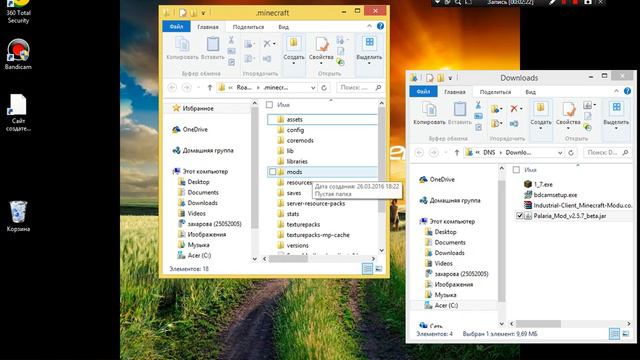Click search field in Downloads window
This screenshot has height=360, width=640.
point(607,153)
